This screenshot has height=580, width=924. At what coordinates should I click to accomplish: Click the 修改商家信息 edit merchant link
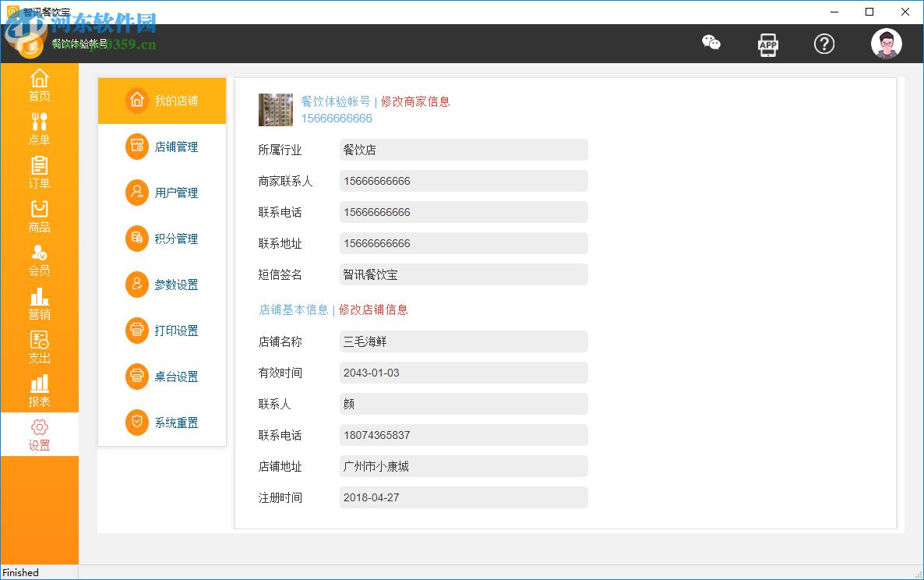click(x=415, y=102)
